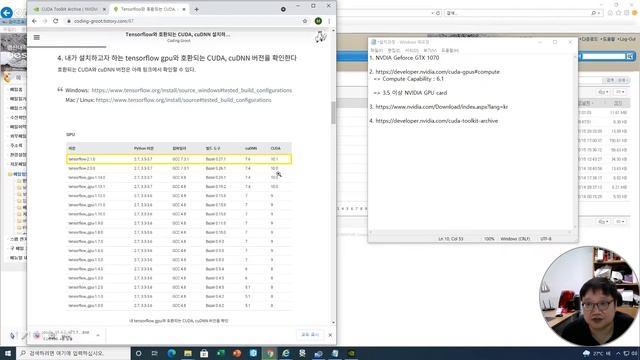640x360 pixels.
Task: Click the magnifier icon in IE search box
Action: coord(593,13)
